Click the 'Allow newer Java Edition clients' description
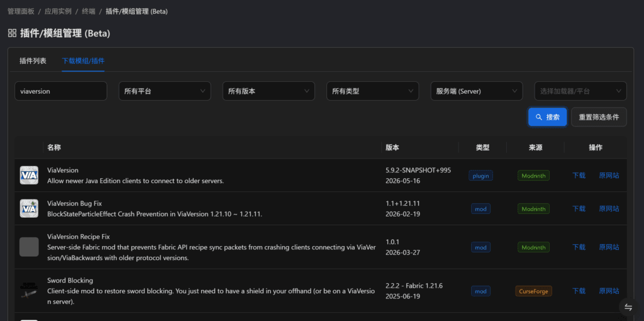The height and width of the screenshot is (321, 644). pos(136,181)
